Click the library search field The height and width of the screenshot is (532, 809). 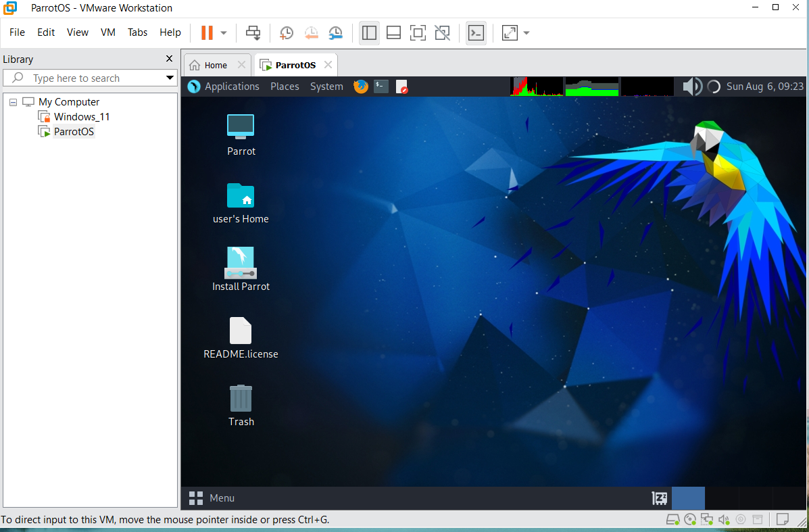[x=82, y=78]
